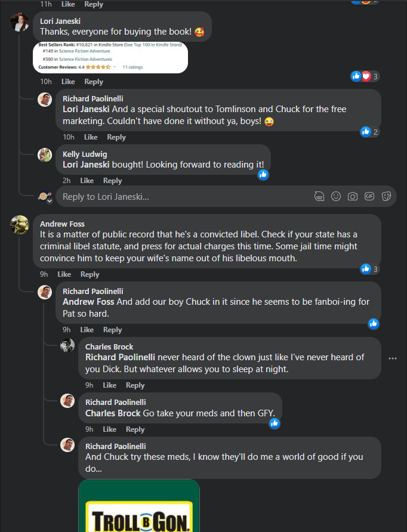Open the sticker picker in reply box
This screenshot has height=532, width=407.
[x=386, y=196]
